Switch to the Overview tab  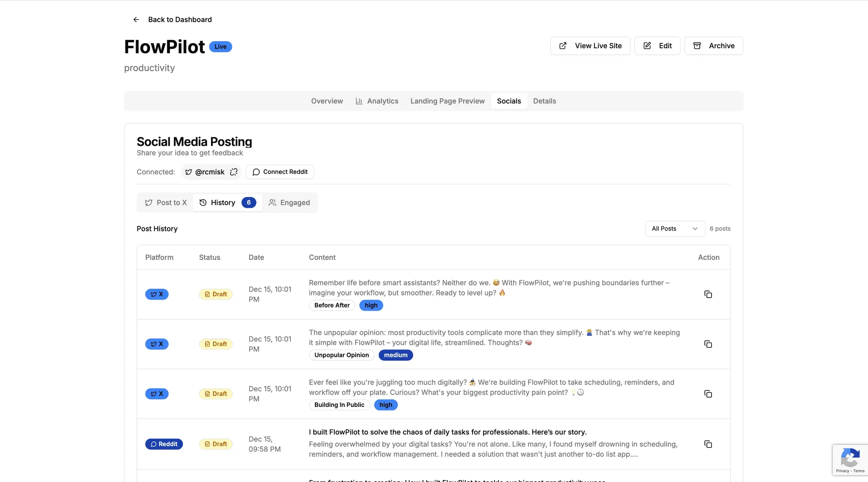pos(327,101)
